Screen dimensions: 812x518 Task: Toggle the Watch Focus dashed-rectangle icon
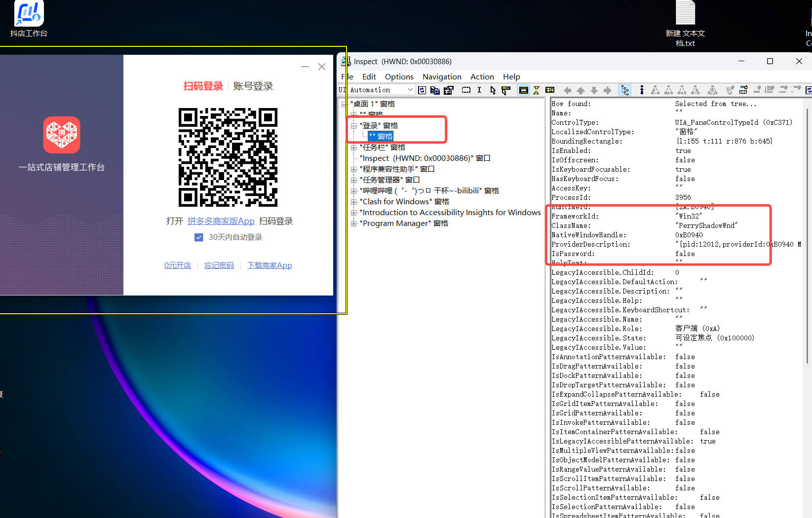(x=466, y=90)
